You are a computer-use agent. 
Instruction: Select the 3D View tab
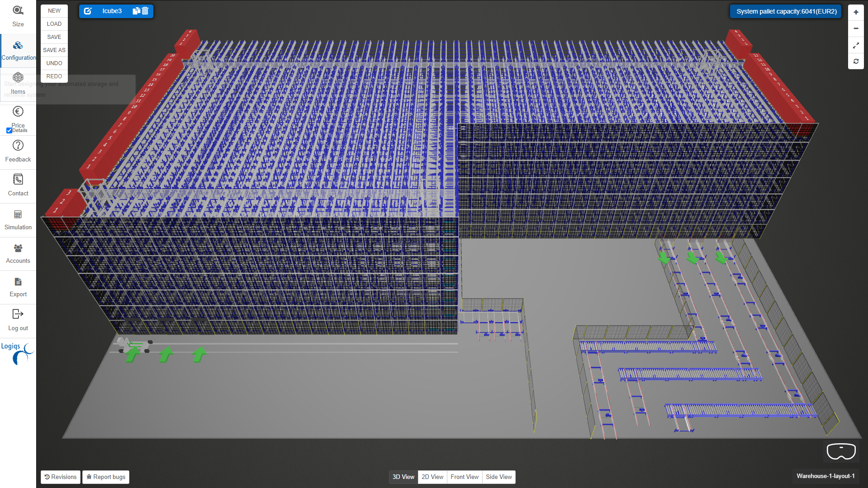[x=403, y=477]
